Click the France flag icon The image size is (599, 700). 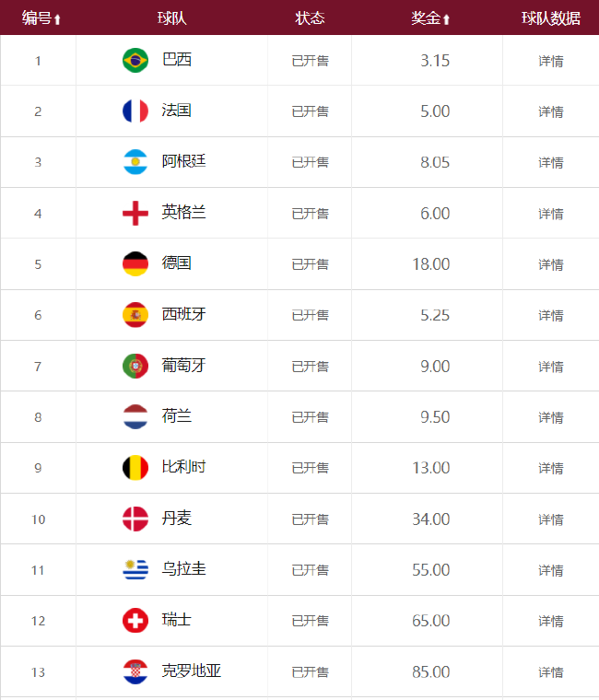[135, 111]
